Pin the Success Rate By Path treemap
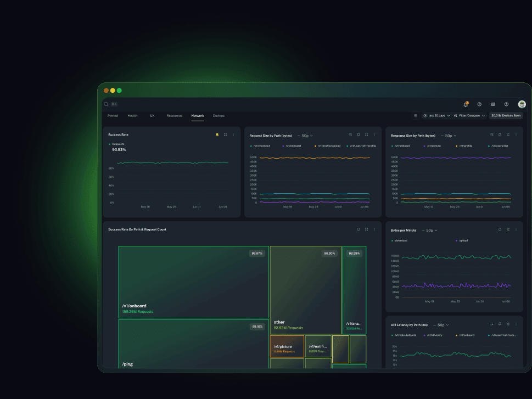The image size is (532, 399). tap(359, 229)
